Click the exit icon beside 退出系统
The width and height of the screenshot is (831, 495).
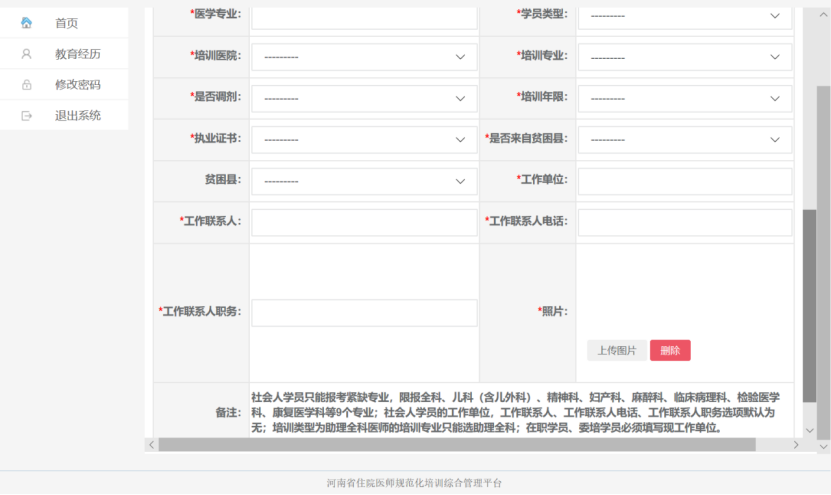coord(27,116)
